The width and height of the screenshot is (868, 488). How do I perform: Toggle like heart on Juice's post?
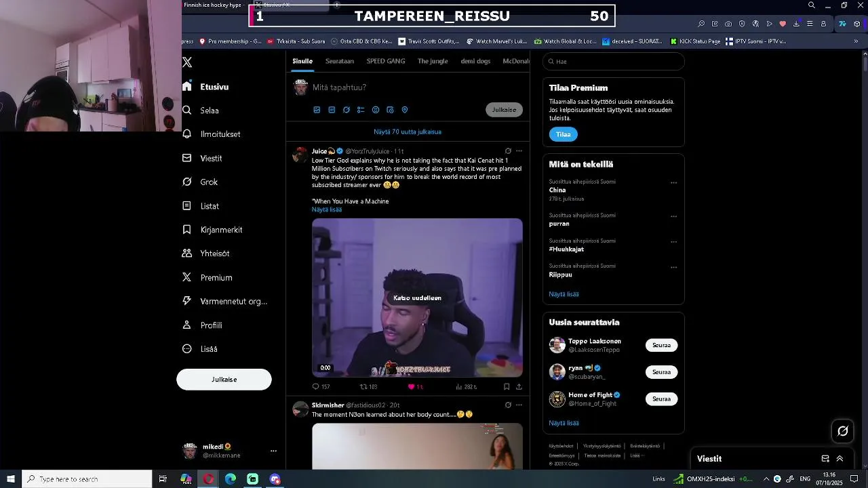click(x=411, y=386)
